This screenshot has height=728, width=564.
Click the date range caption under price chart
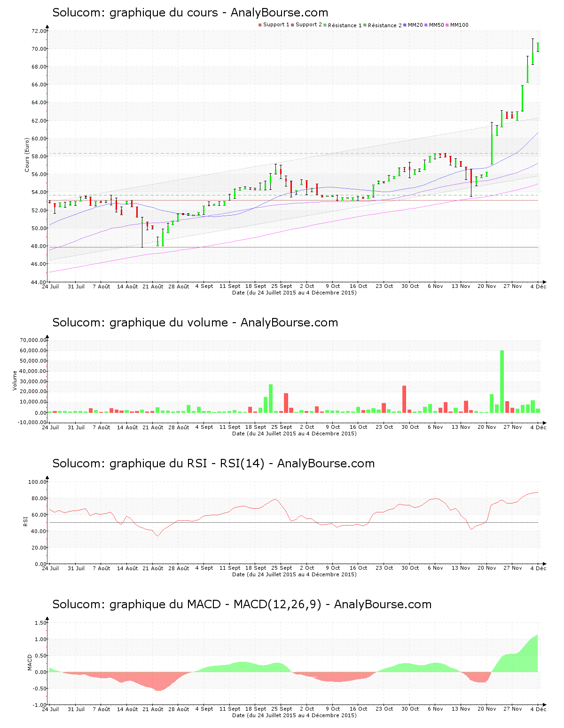(294, 293)
